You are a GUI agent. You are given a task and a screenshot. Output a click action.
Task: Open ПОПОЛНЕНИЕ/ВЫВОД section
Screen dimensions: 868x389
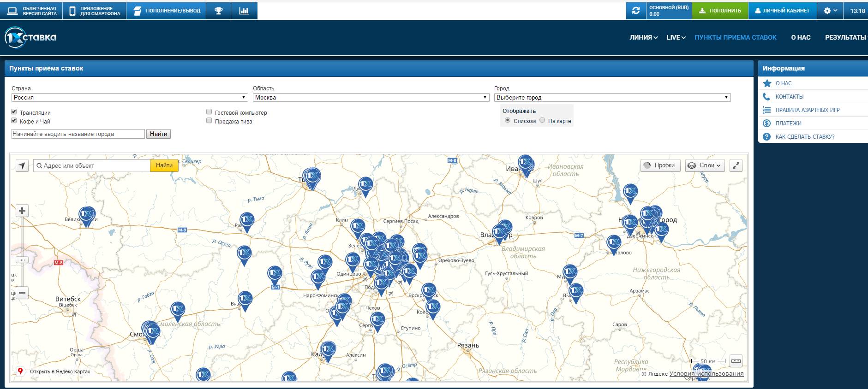[167, 11]
